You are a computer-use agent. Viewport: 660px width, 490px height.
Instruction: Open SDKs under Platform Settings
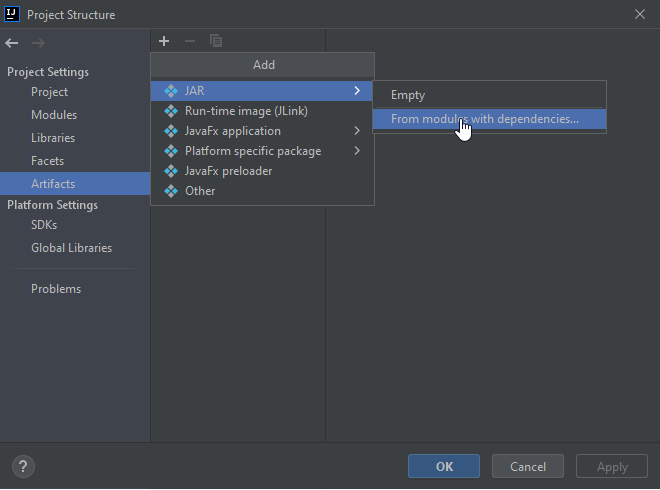pyautogui.click(x=44, y=225)
